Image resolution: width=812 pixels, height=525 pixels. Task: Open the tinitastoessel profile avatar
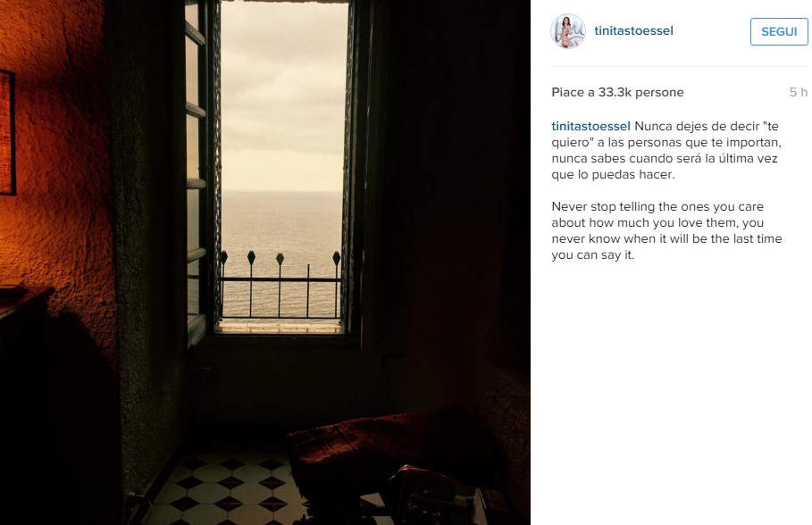pyautogui.click(x=568, y=31)
